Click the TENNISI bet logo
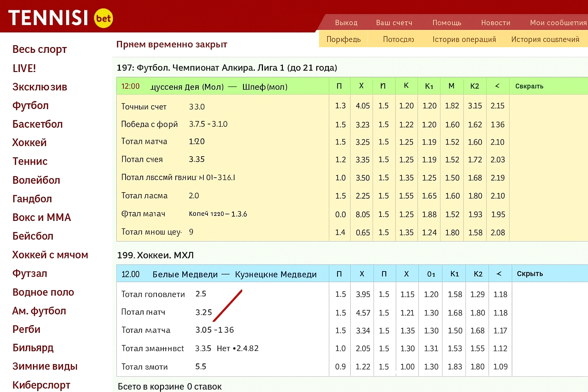 tap(60, 18)
